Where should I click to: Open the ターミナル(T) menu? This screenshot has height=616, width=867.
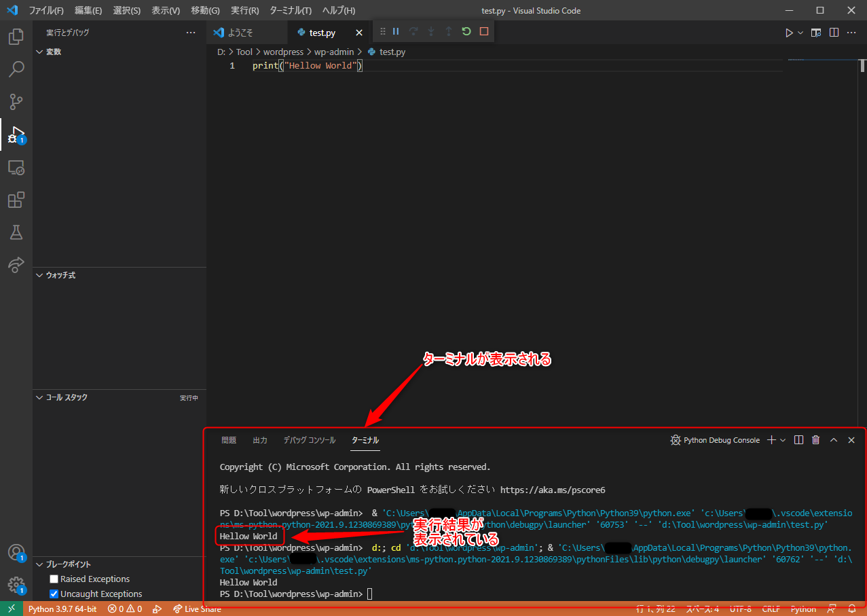(291, 11)
